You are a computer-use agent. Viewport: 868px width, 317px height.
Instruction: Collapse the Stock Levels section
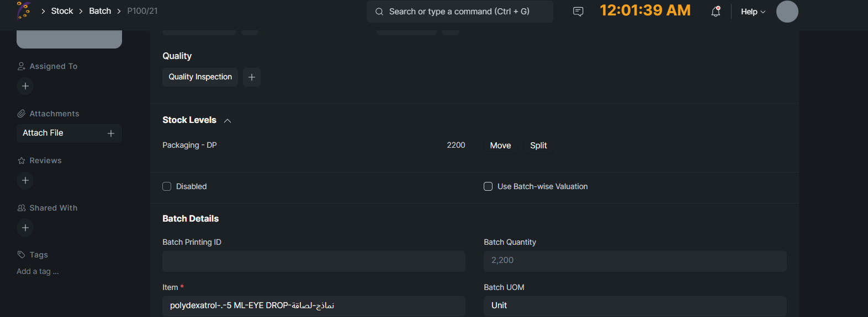pyautogui.click(x=227, y=121)
